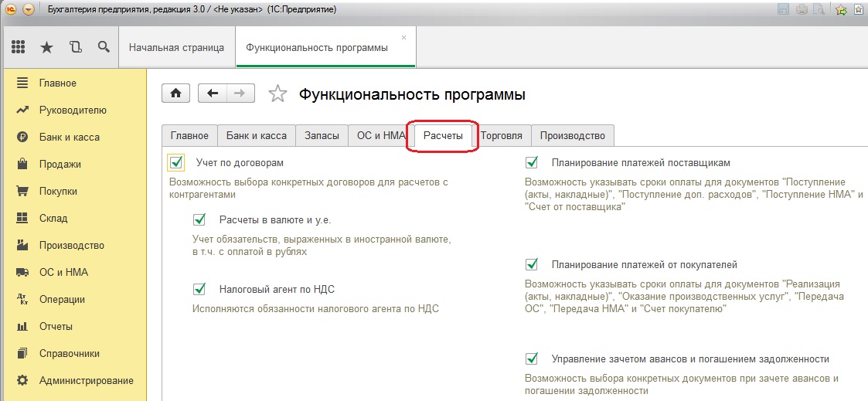
Task: Go forward with the right arrow button
Action: coord(240,93)
